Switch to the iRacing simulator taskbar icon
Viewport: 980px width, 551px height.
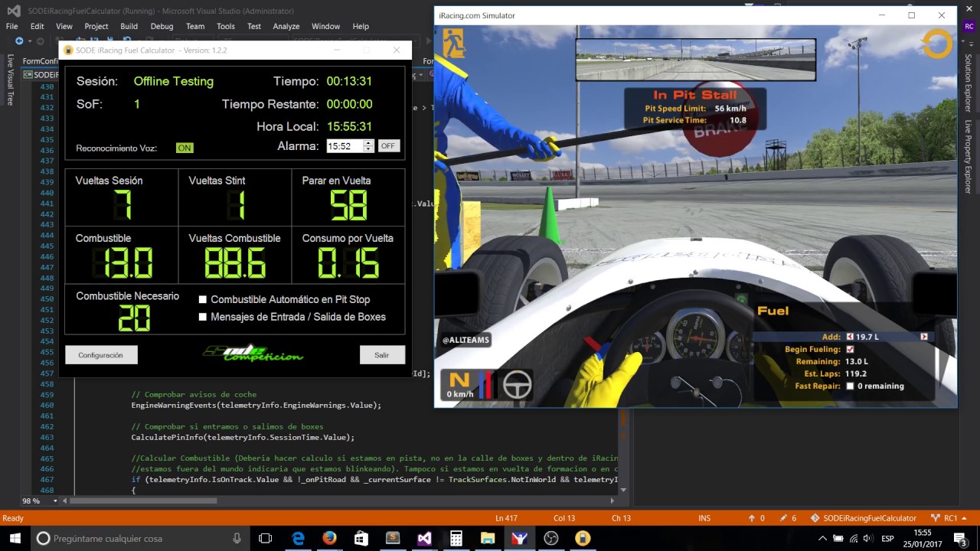(519, 538)
